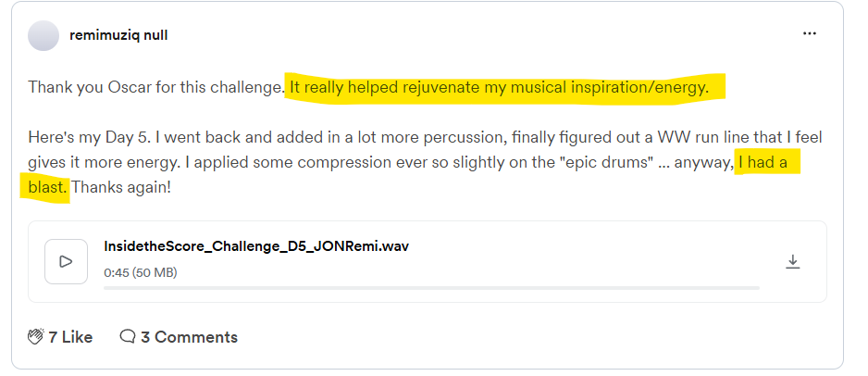Download the attached wav file
The image size is (868, 376).
pyautogui.click(x=792, y=262)
